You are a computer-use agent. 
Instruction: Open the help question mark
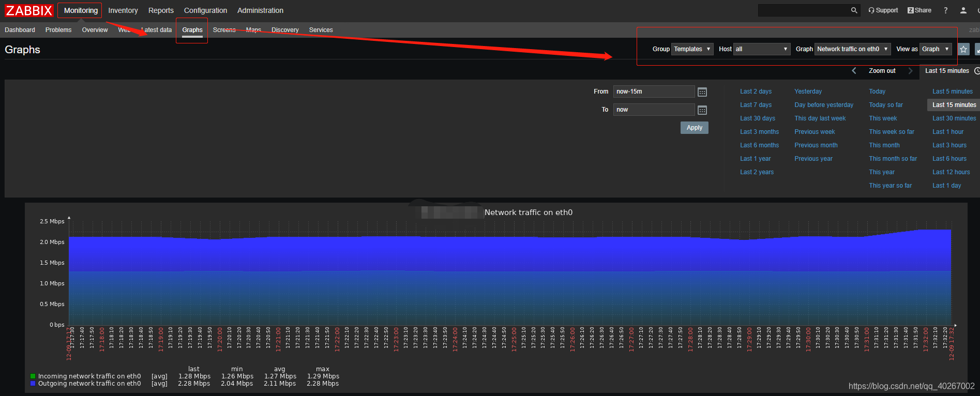(x=946, y=10)
